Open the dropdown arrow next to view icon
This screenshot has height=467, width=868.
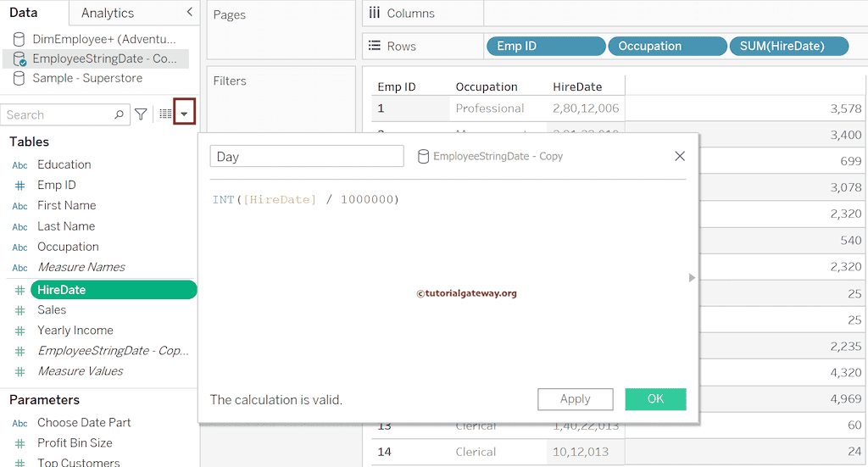[184, 114]
